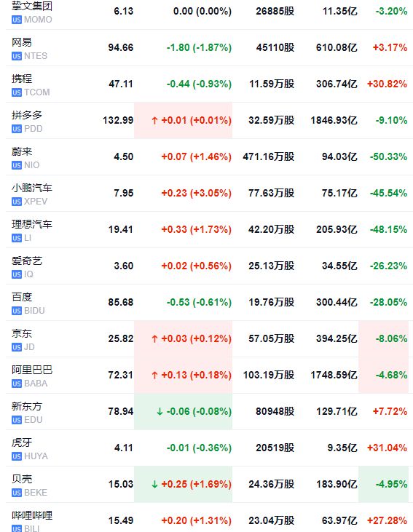The width and height of the screenshot is (413, 532).
Task: Click the US badge next to NTES
Action: click(x=17, y=56)
